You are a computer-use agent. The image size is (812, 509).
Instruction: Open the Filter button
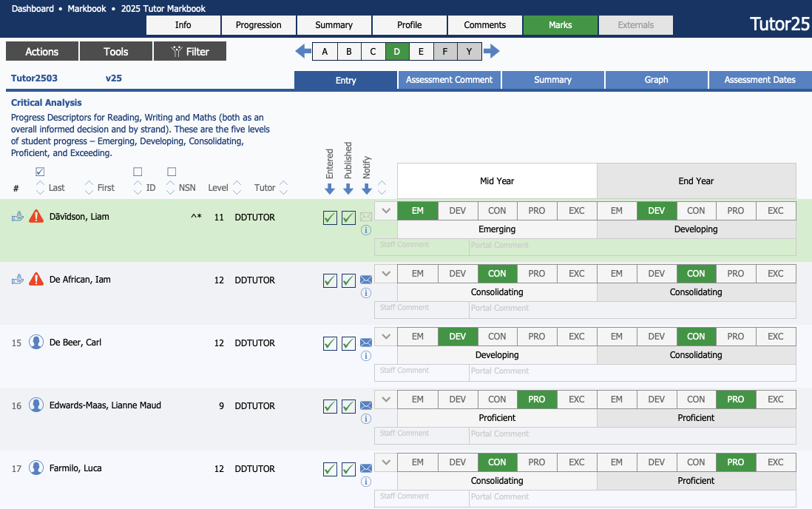pos(190,52)
